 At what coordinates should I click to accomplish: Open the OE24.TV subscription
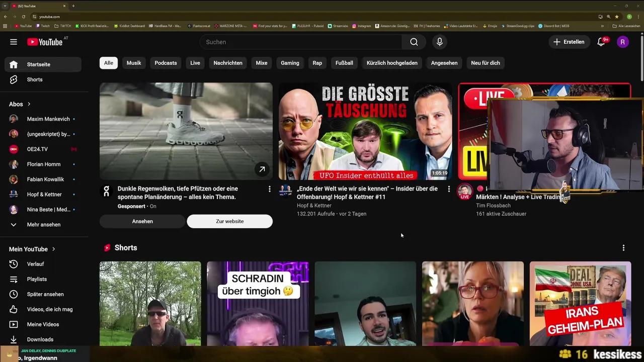pos(43,149)
